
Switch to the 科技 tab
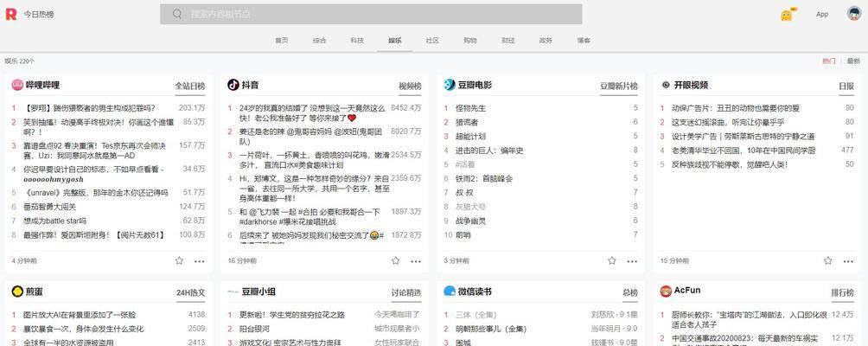357,41
